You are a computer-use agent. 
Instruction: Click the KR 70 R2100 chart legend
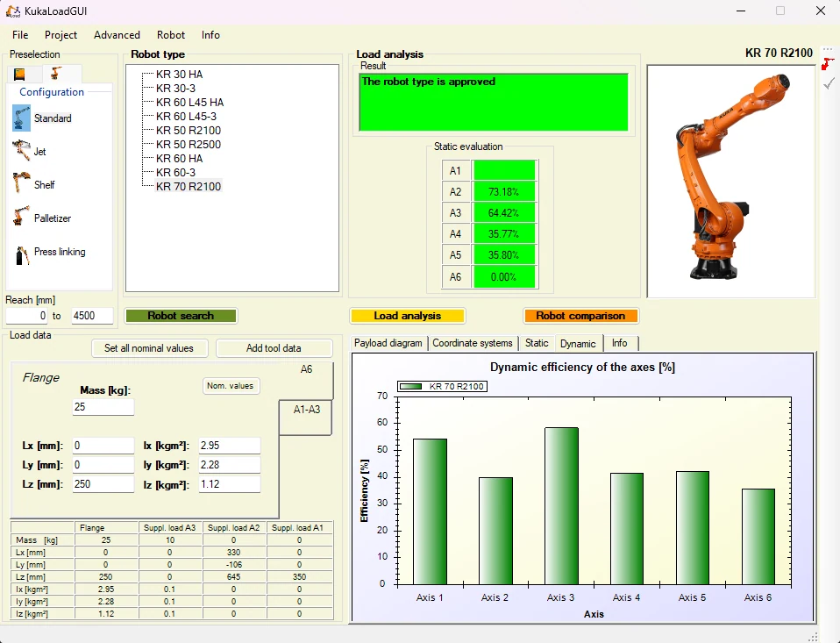(443, 386)
